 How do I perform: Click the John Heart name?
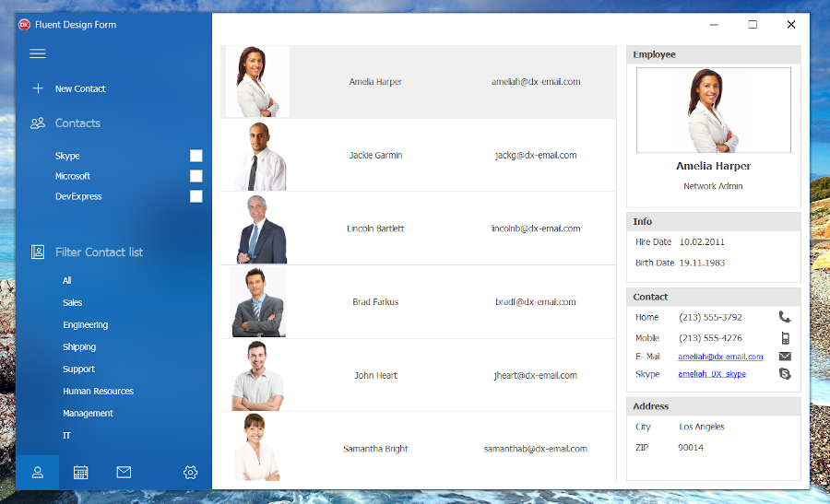pyautogui.click(x=376, y=376)
